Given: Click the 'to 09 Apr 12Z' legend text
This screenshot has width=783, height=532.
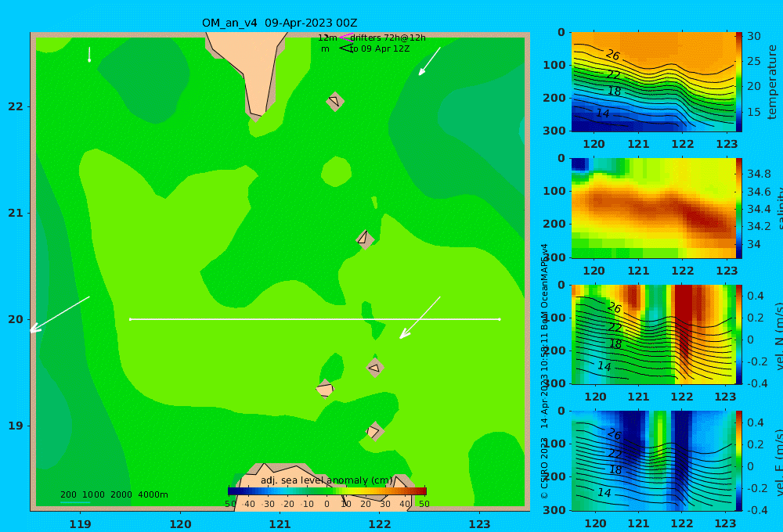Looking at the screenshot, I should (x=380, y=49).
